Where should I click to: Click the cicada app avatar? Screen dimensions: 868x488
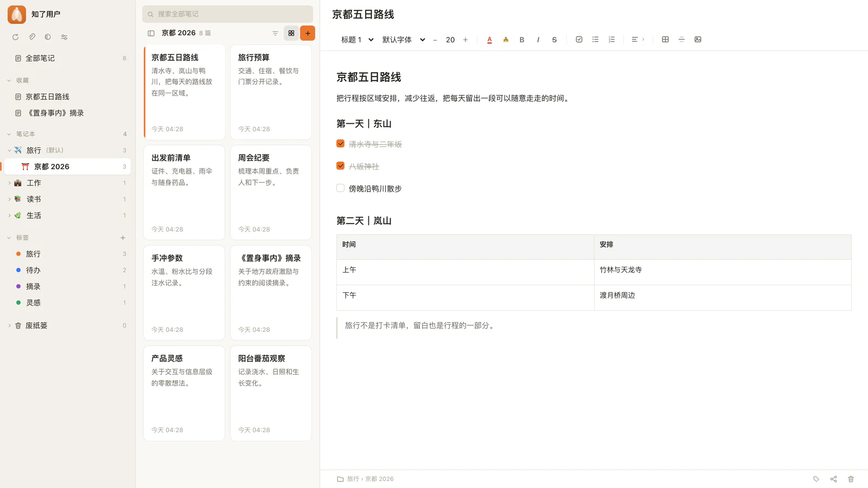(x=17, y=14)
